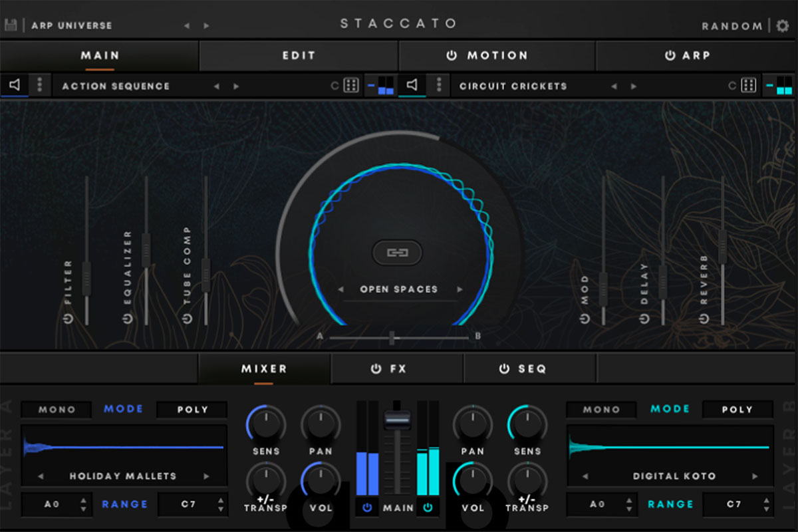Image resolution: width=798 pixels, height=532 pixels.
Task: Toggle Tube Comp power button
Action: pyautogui.click(x=188, y=319)
